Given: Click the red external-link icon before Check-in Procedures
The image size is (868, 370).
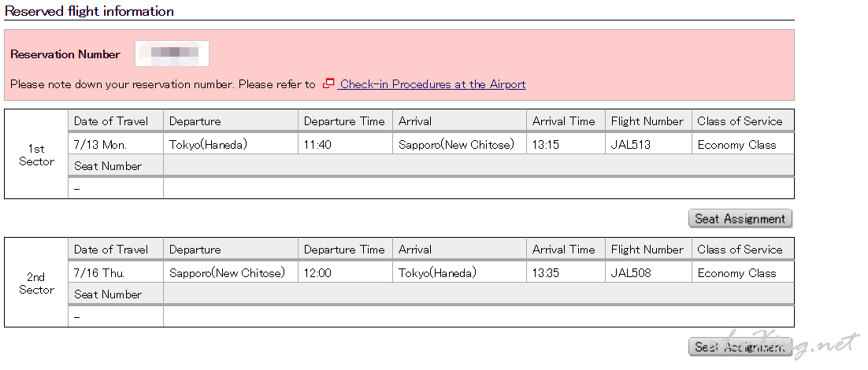Looking at the screenshot, I should pyautogui.click(x=328, y=83).
